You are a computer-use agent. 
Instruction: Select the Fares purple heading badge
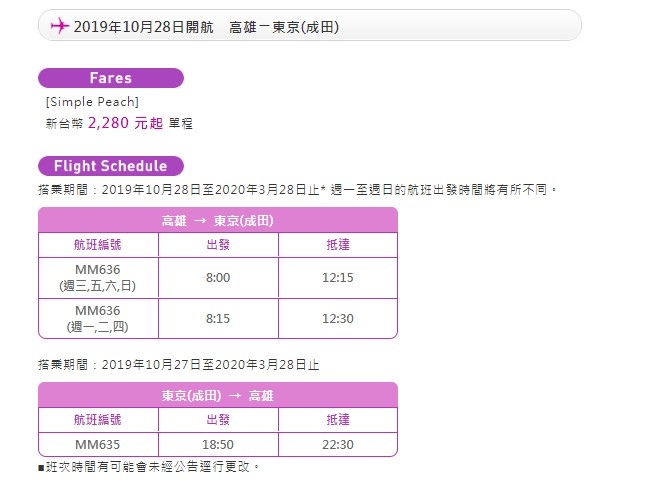111,78
